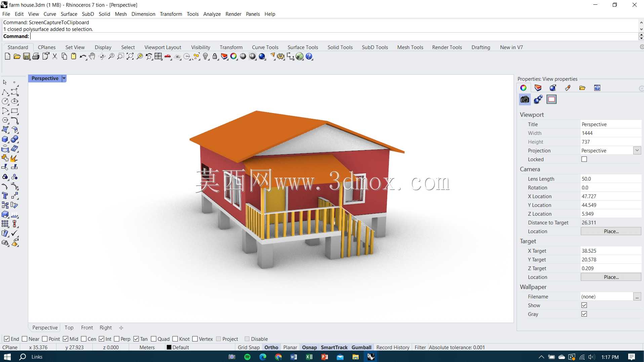Select the Text object tool
The width and height of the screenshot is (644, 362).
5,195
